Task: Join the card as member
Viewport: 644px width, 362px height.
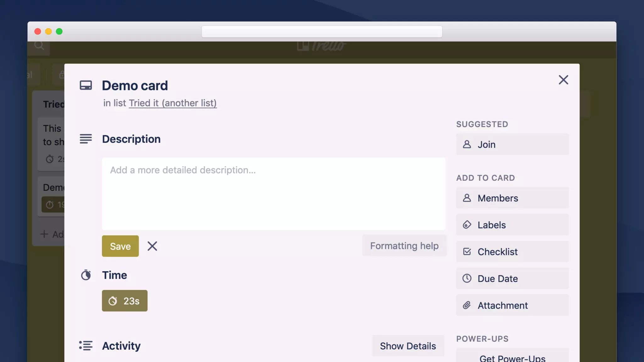Action: click(x=512, y=144)
